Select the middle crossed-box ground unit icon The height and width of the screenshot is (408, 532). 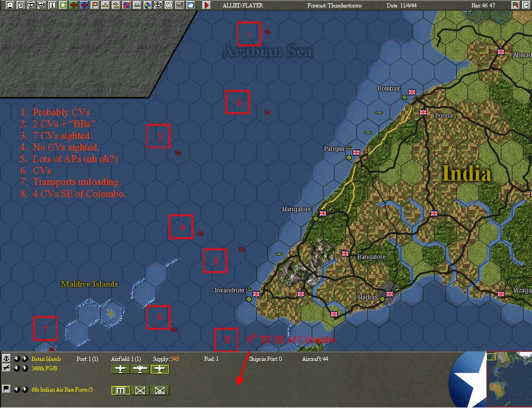(140, 391)
